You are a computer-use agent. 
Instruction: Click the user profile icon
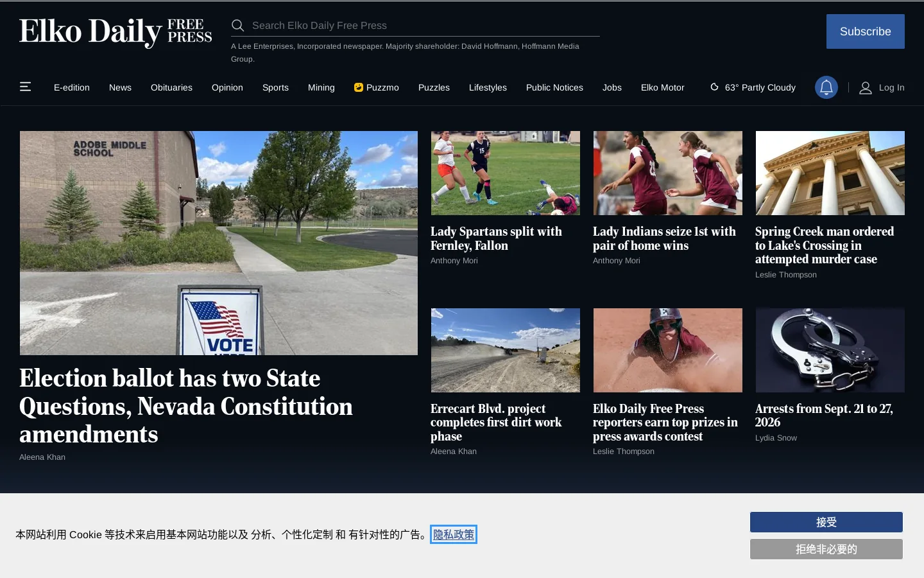(x=866, y=88)
